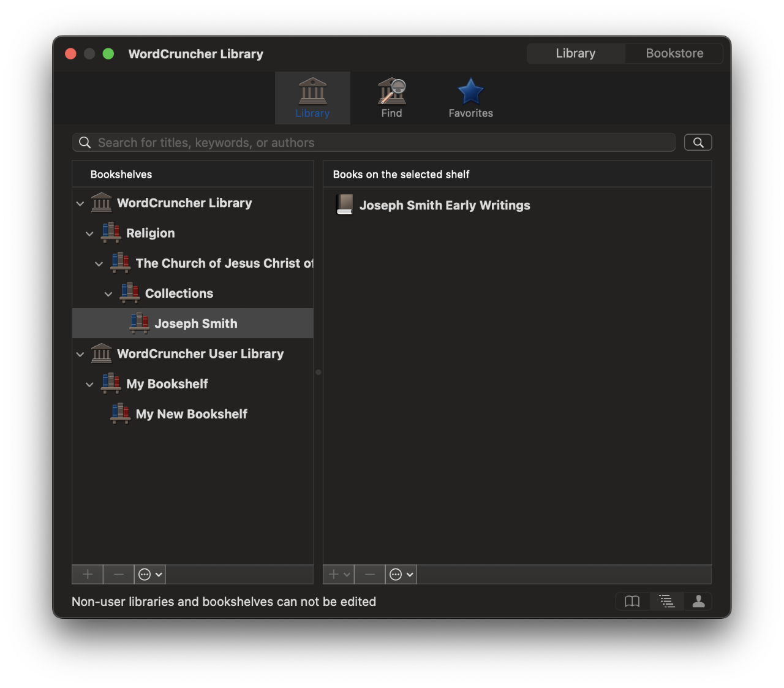784x688 pixels.
Task: Toggle the open-book view button
Action: point(632,602)
